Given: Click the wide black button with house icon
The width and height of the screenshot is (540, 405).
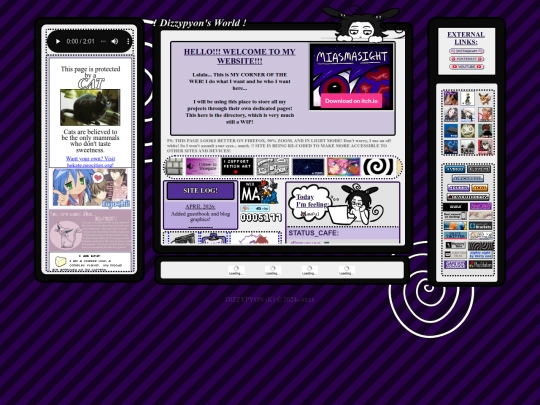Looking at the screenshot, I should tap(468, 197).
